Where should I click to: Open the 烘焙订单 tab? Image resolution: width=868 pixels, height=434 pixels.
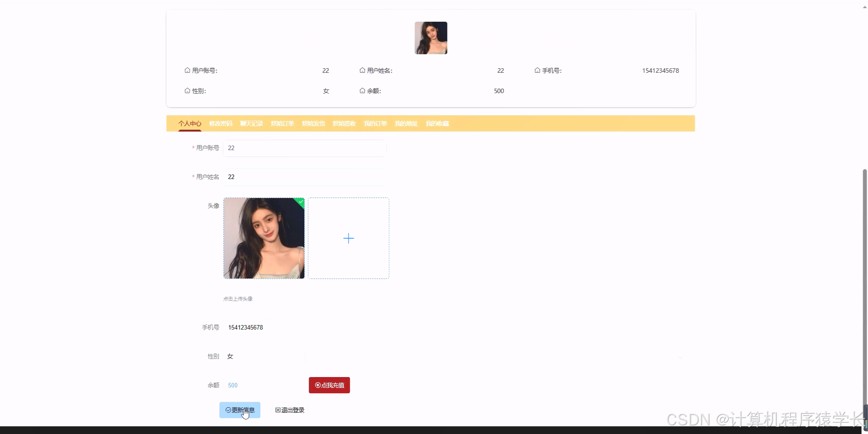click(282, 123)
